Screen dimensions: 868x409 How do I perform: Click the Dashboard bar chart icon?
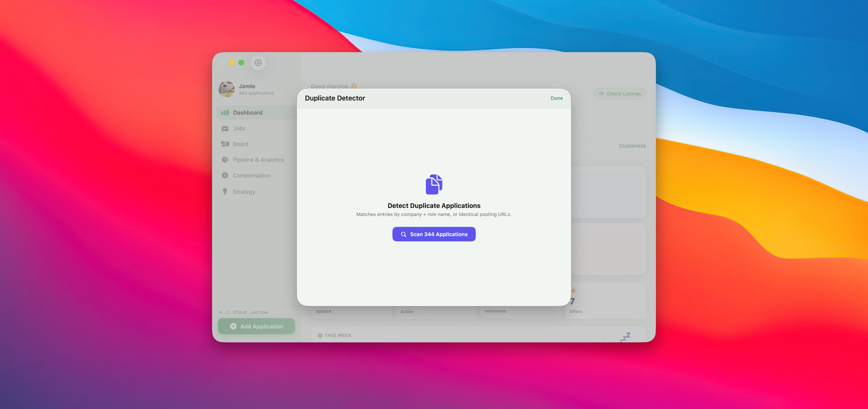[225, 112]
